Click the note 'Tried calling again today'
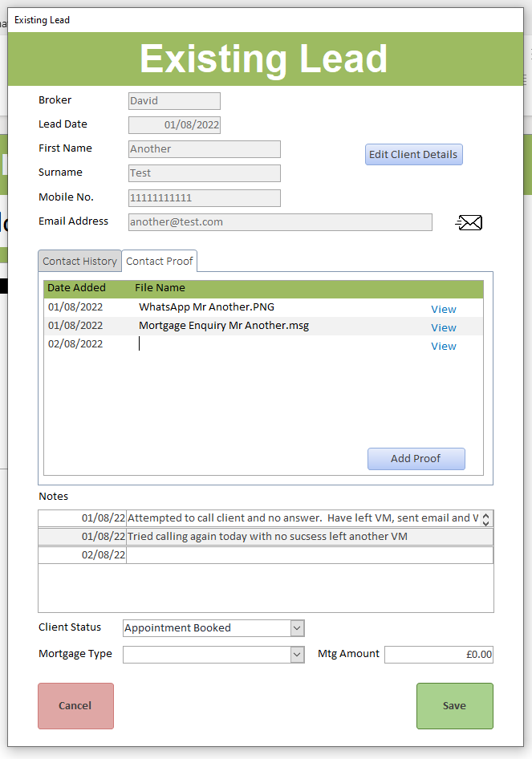The height and width of the screenshot is (759, 532). 310,536
